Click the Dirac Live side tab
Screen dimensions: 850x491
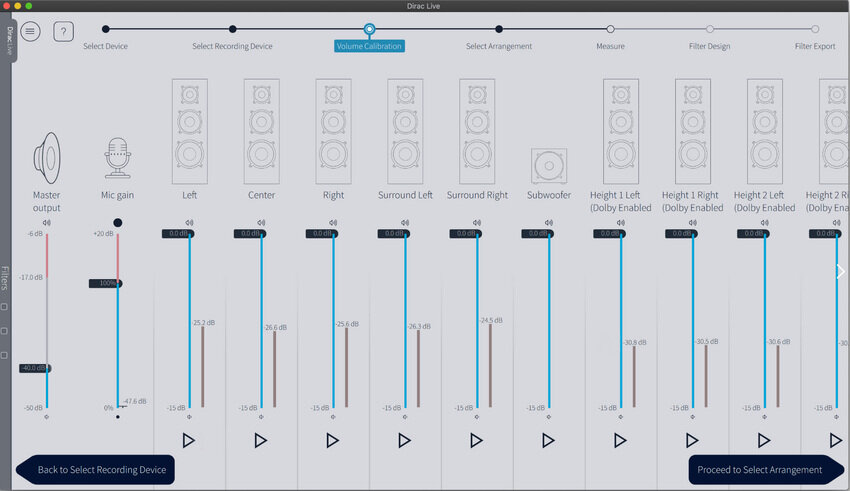[x=9, y=42]
